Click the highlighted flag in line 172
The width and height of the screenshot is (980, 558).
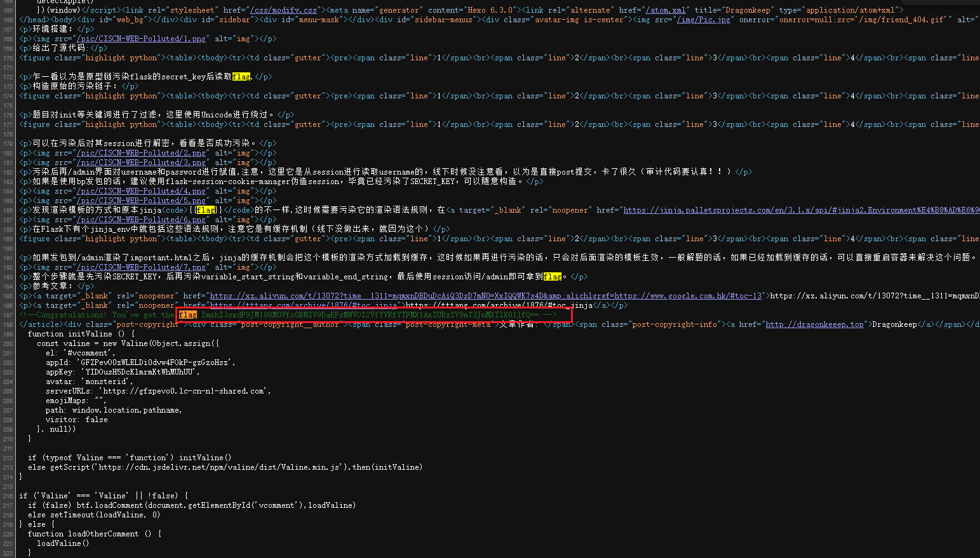click(x=241, y=77)
